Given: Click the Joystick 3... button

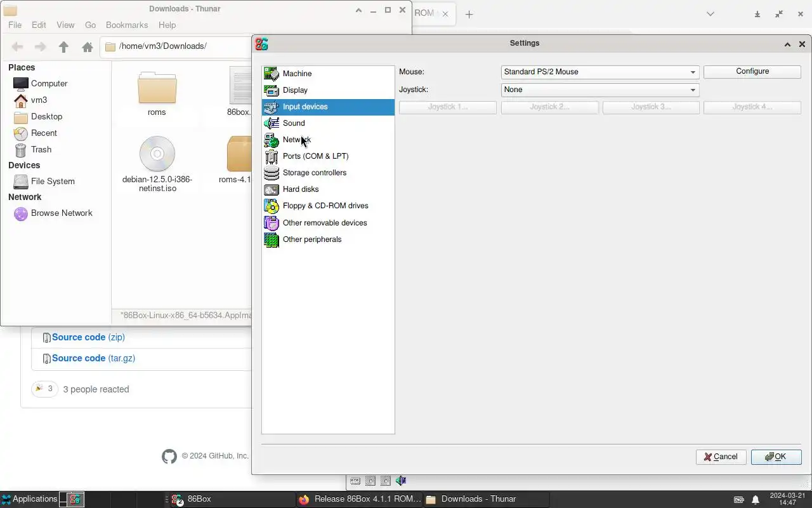Looking at the screenshot, I should coord(651,107).
